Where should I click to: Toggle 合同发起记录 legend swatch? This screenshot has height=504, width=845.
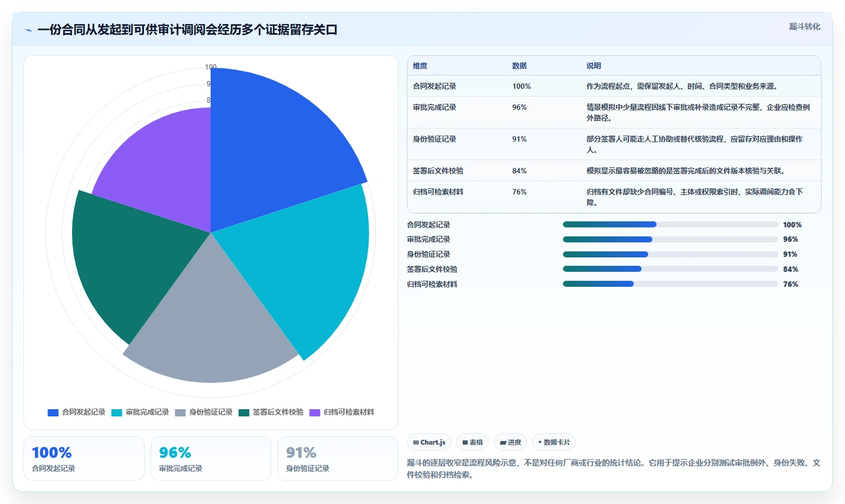pos(53,412)
